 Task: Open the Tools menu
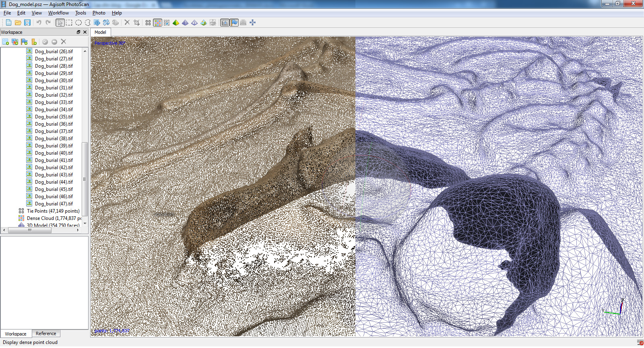coord(80,13)
